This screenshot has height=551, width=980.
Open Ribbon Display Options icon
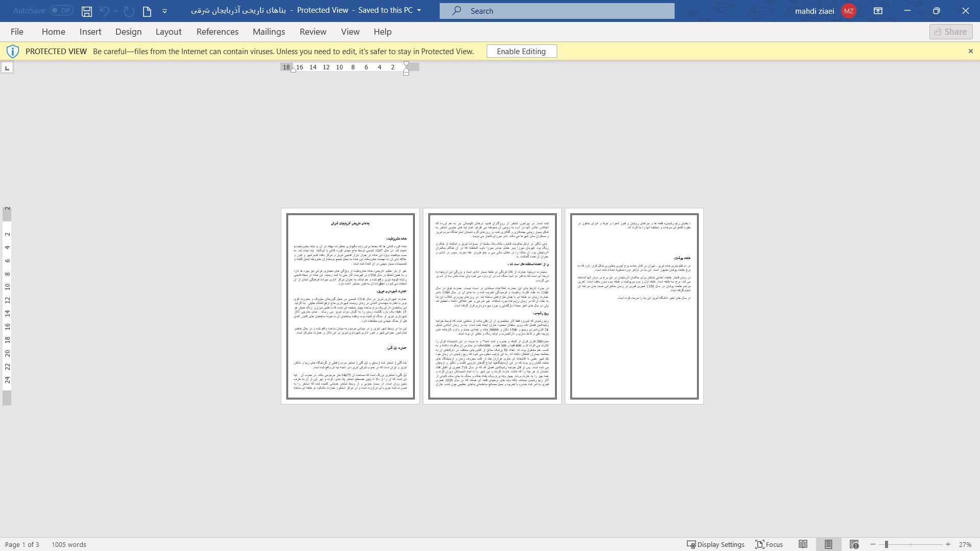pos(878,10)
